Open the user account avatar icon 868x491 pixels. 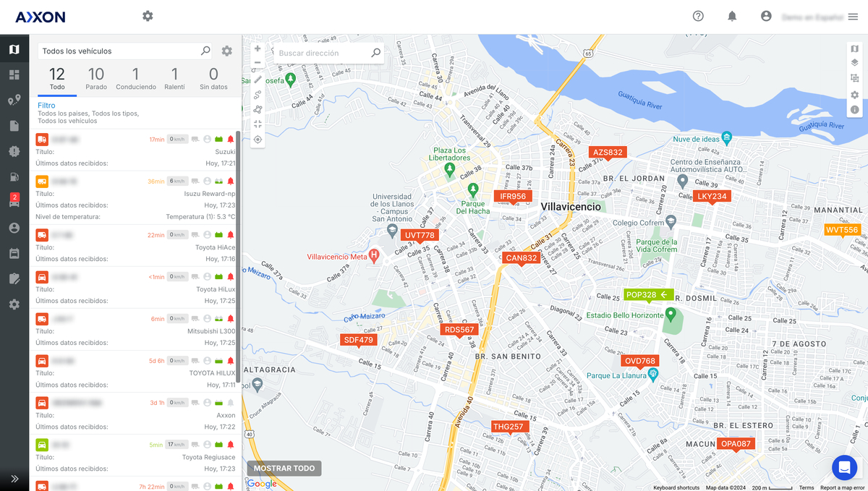[766, 16]
